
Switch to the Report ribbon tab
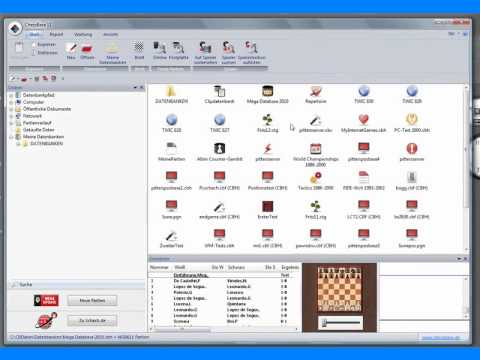[56, 34]
